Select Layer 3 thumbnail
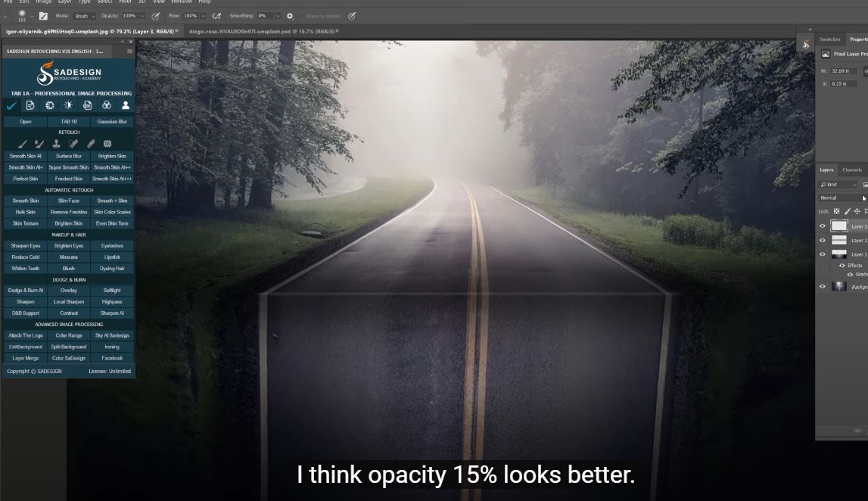 (839, 226)
